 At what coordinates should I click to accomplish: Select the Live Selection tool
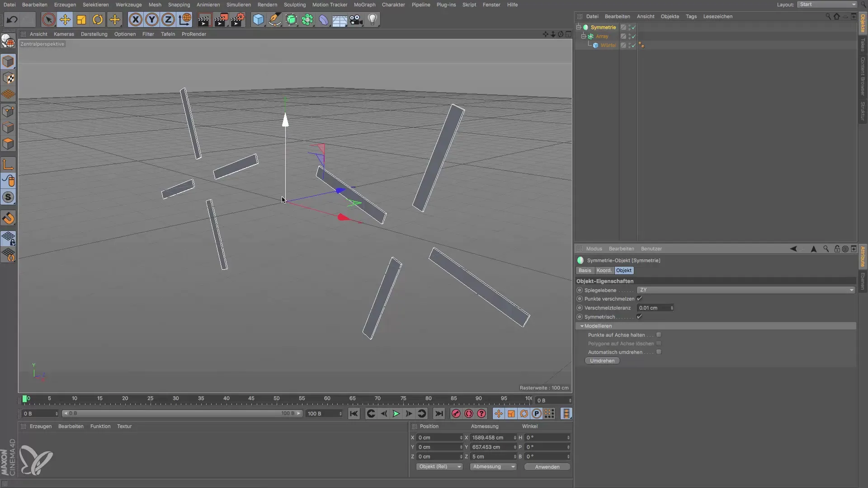point(48,20)
